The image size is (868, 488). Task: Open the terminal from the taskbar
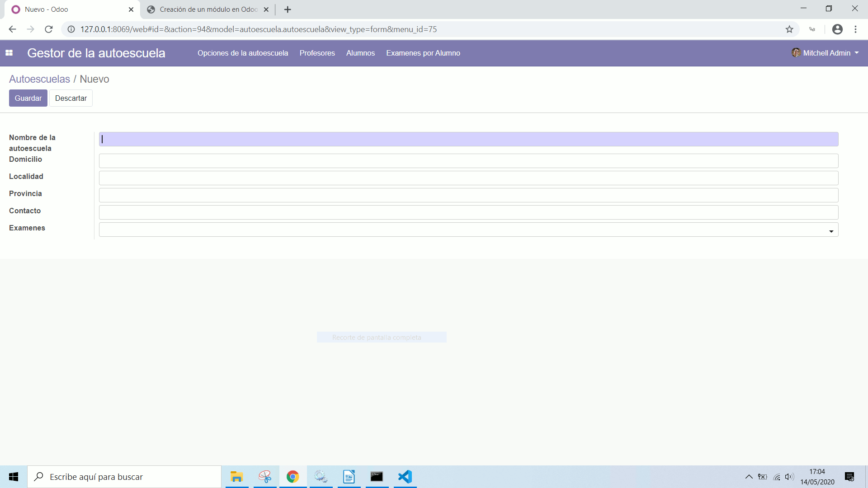coord(377,477)
